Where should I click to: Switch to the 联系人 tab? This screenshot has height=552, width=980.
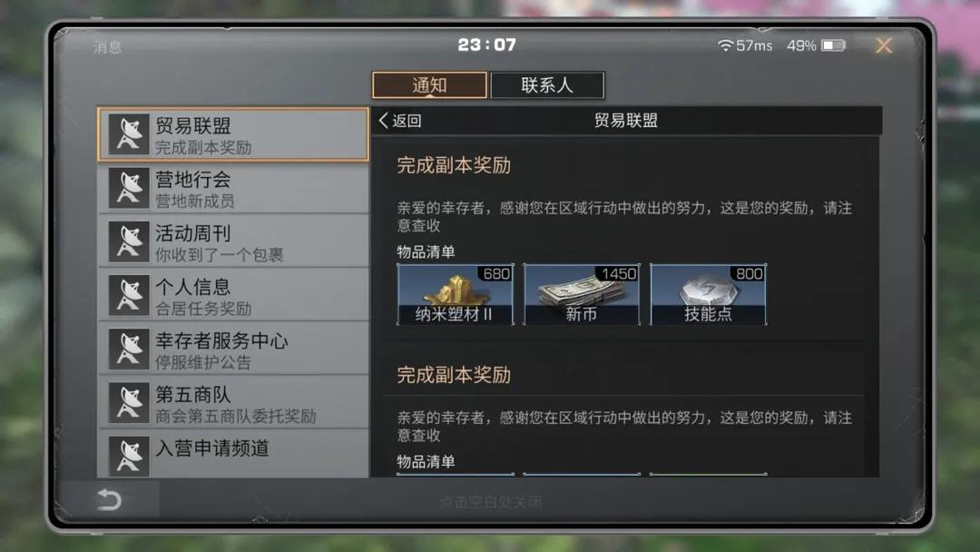point(547,85)
